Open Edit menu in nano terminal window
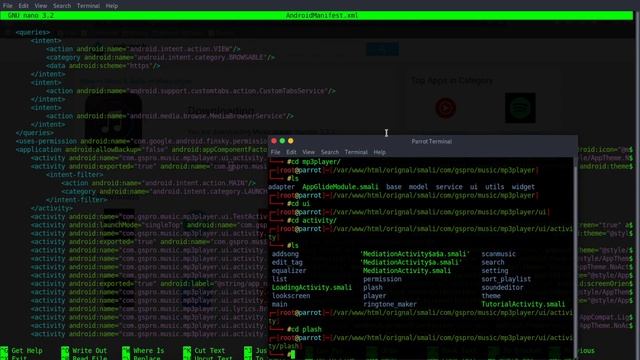 pyautogui.click(x=23, y=6)
